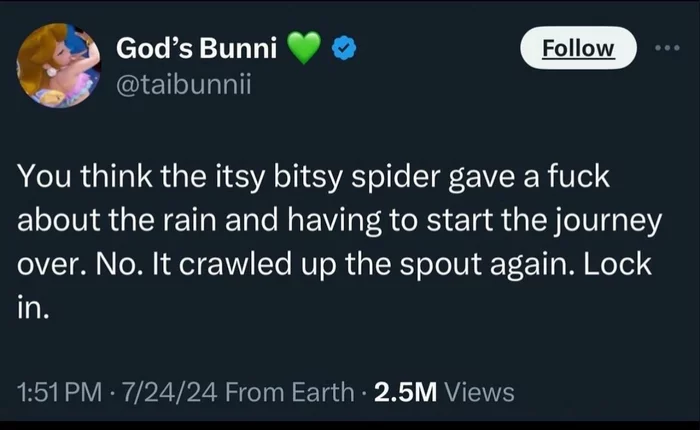Click the word spout in the tweet
Viewport: 700px width, 430px height.
point(440,265)
